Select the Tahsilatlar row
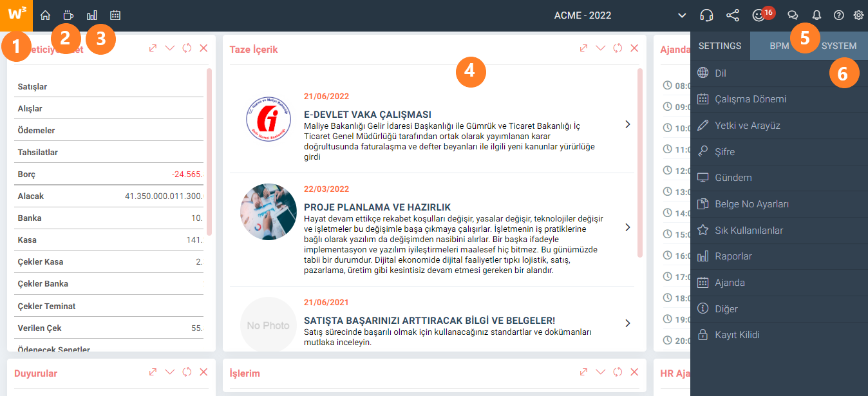Screen dimensions: 868x396 coord(108,153)
